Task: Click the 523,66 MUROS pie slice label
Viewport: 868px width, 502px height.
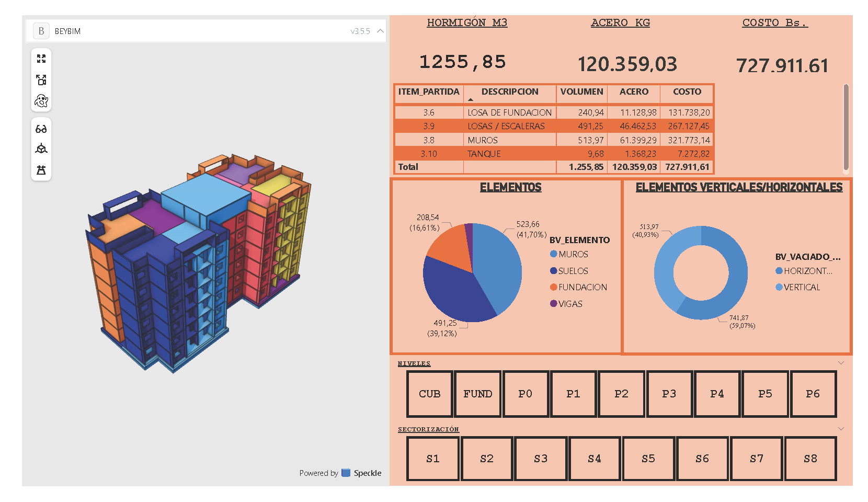Action: [x=531, y=229]
